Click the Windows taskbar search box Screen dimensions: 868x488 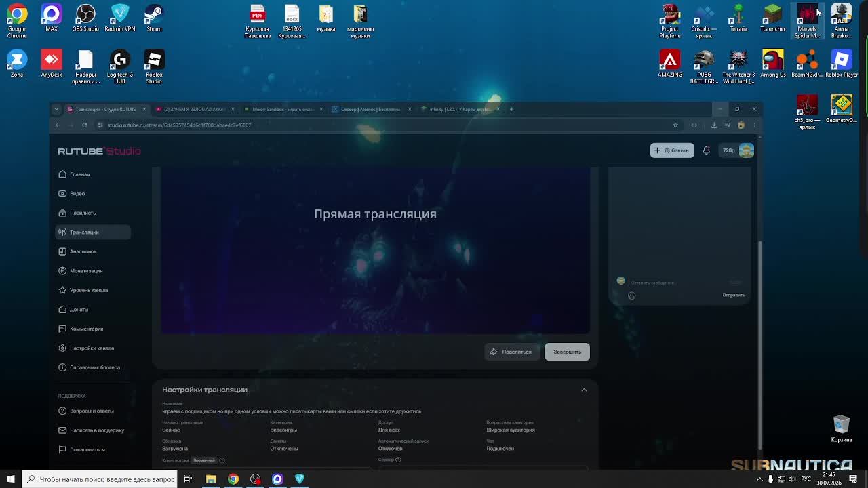[x=100, y=479]
